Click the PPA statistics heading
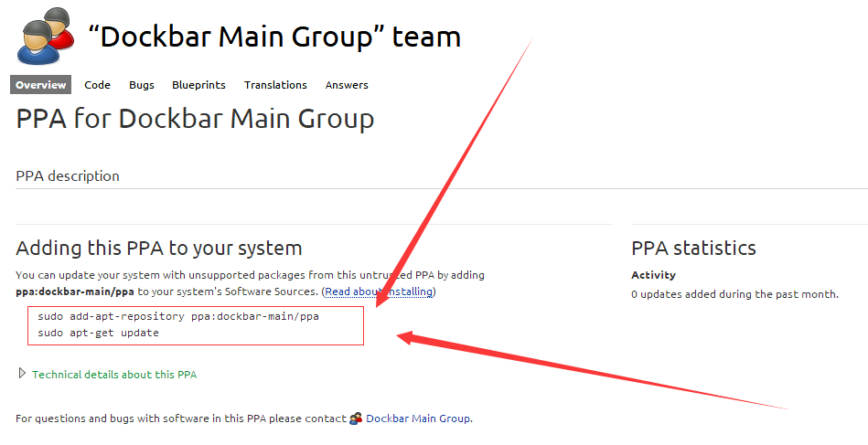The width and height of the screenshot is (868, 445). pos(693,249)
